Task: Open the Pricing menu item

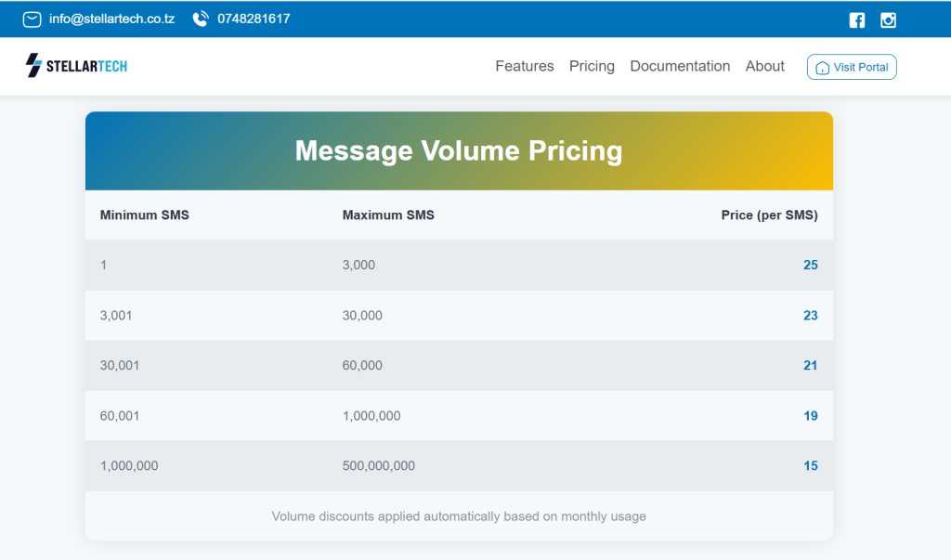Action: tap(592, 66)
